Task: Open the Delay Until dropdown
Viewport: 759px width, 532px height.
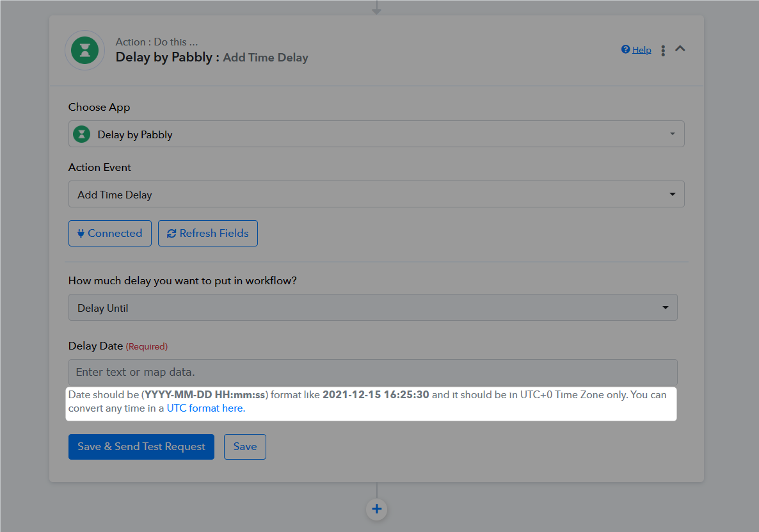Action: (x=372, y=307)
